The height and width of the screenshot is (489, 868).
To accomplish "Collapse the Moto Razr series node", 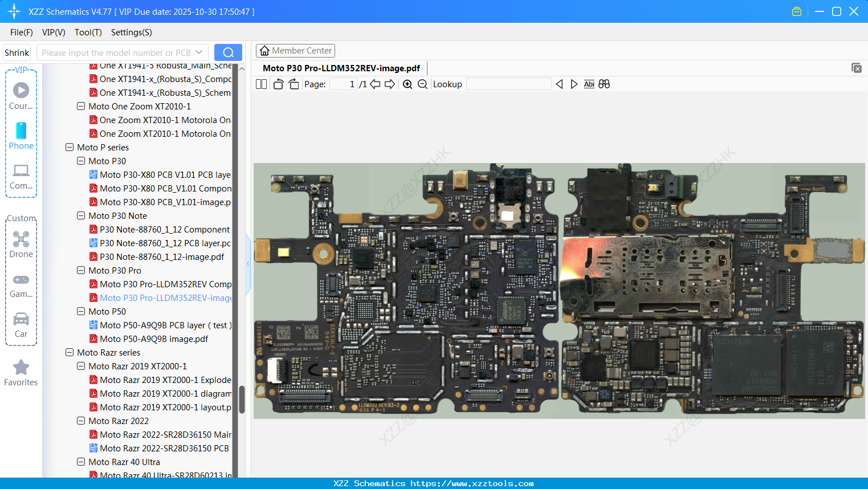I will coord(70,353).
